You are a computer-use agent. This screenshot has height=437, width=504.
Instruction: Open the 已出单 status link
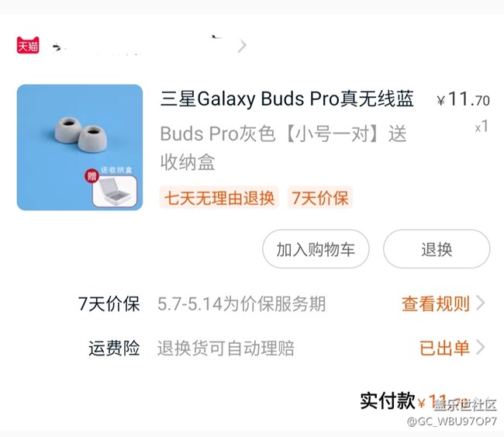pos(445,348)
